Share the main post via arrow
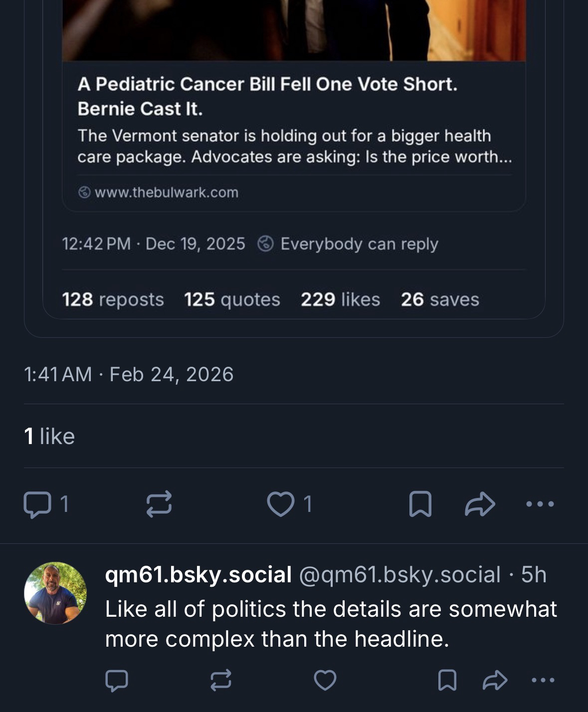Viewport: 588px width, 712px height. pos(479,504)
